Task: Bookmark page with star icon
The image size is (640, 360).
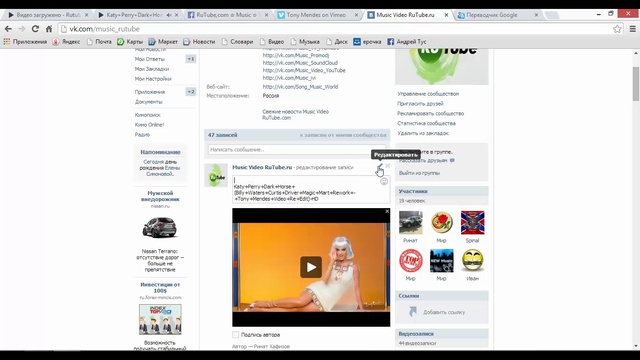Action: coord(617,29)
